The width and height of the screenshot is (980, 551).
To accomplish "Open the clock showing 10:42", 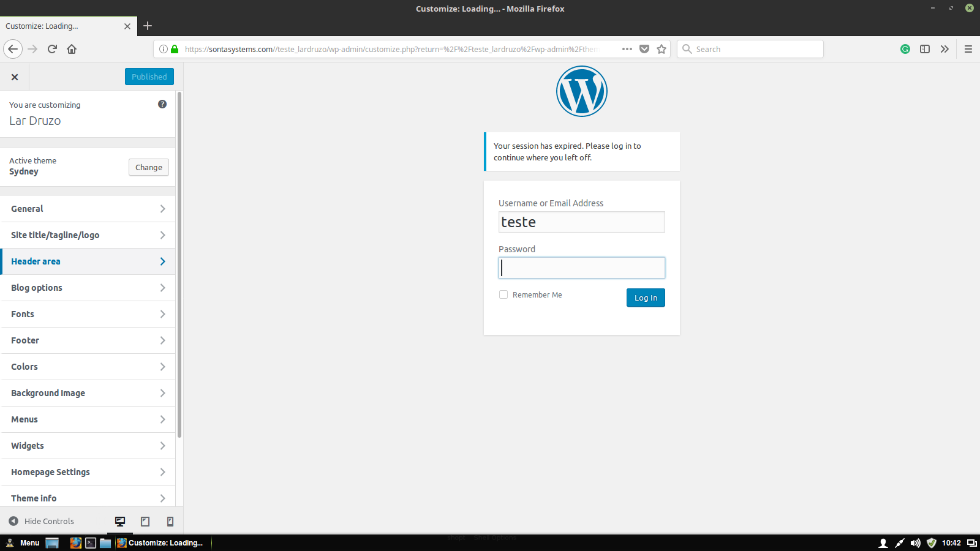I will 951,543.
